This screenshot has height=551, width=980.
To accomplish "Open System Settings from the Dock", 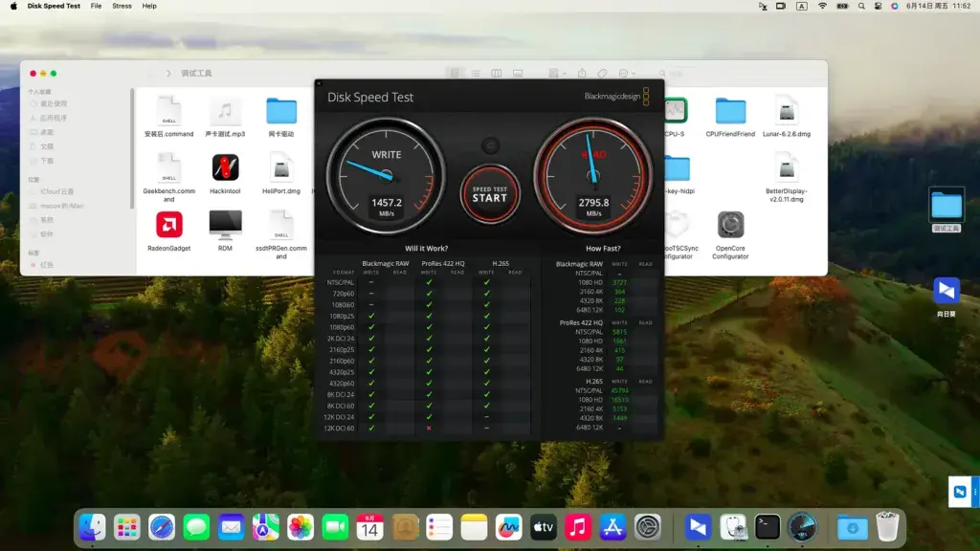I will point(648,527).
